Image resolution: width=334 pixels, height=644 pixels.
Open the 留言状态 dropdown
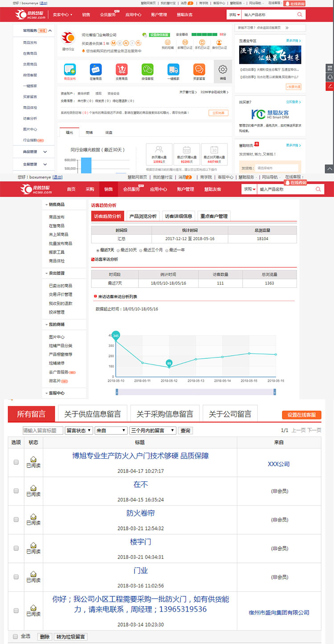pos(79,431)
